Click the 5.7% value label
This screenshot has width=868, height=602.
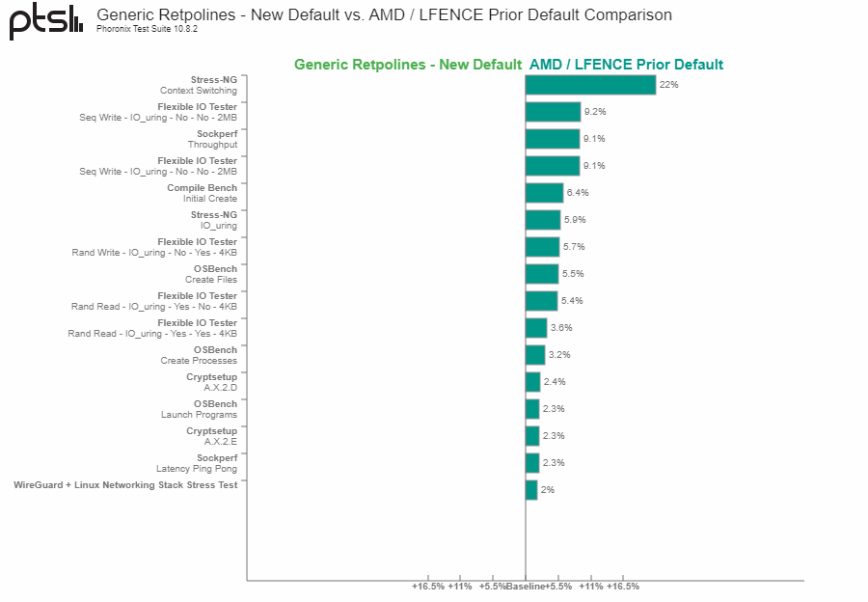pyautogui.click(x=574, y=247)
